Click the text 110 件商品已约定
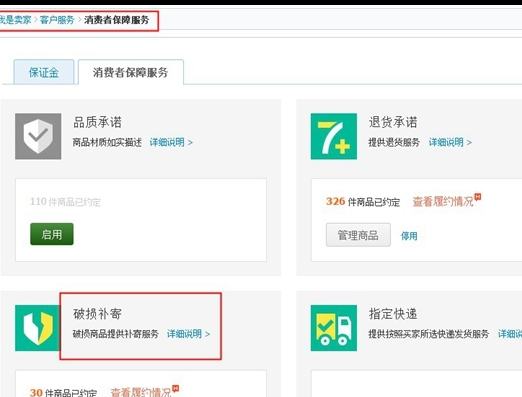The image size is (522, 397). 65,202
